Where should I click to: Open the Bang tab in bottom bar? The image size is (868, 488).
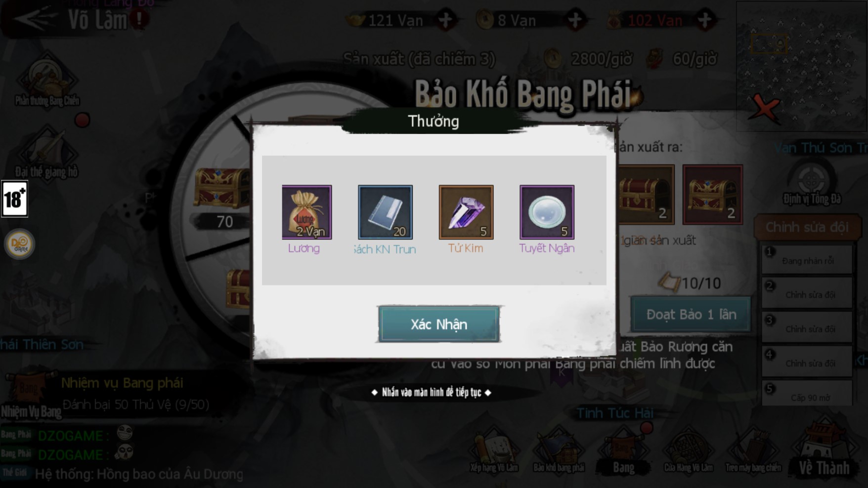coord(623,452)
